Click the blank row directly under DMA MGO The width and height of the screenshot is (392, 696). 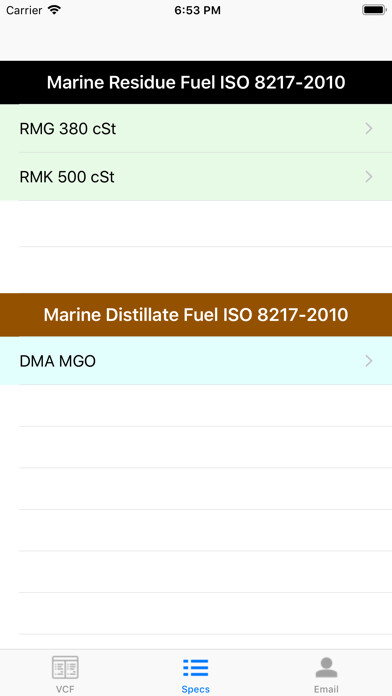click(x=196, y=406)
